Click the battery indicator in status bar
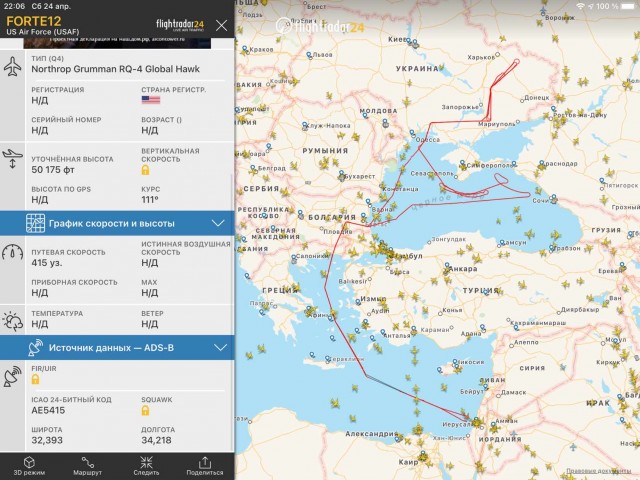This screenshot has height=480, width=640. [629, 7]
